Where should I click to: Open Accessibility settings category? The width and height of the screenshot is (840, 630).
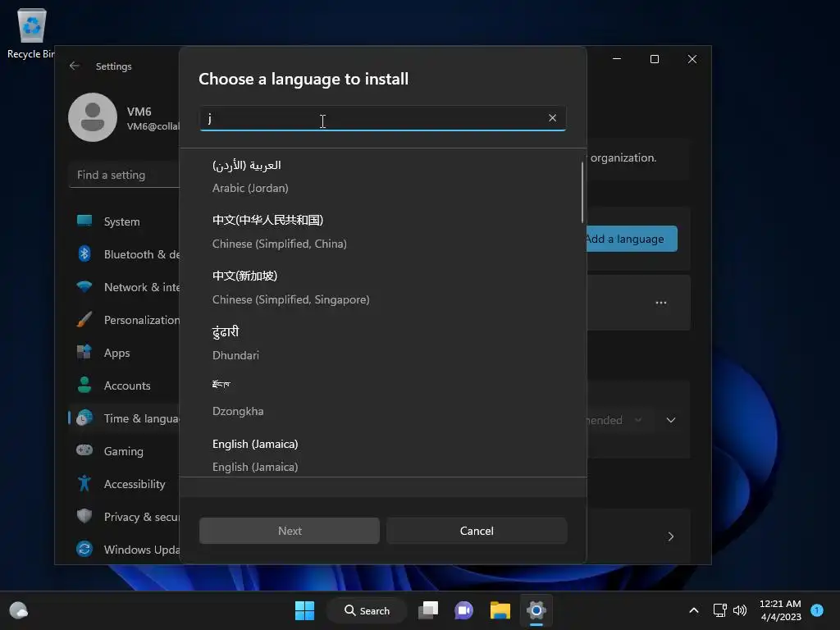tap(125, 484)
